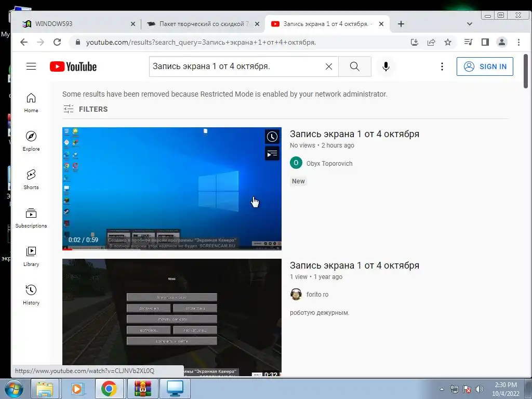This screenshot has width=532, height=399.
Task: Add first video to Watch later
Action: coord(272,137)
